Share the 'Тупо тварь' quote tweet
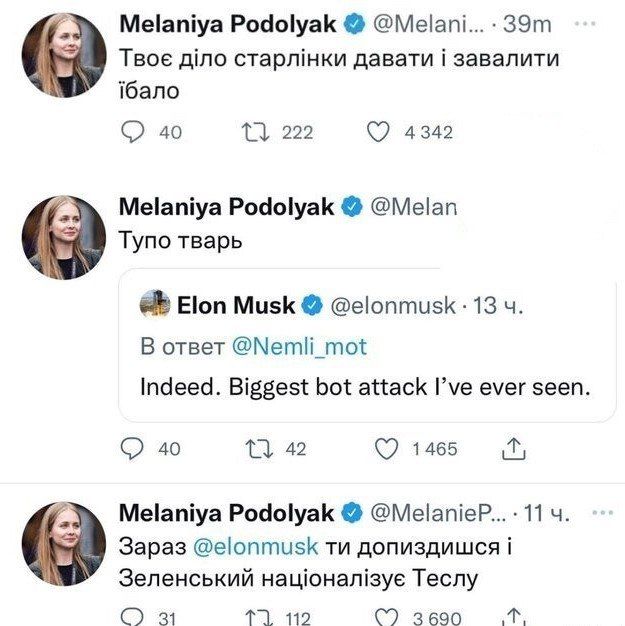The height and width of the screenshot is (626, 625). coord(514,449)
